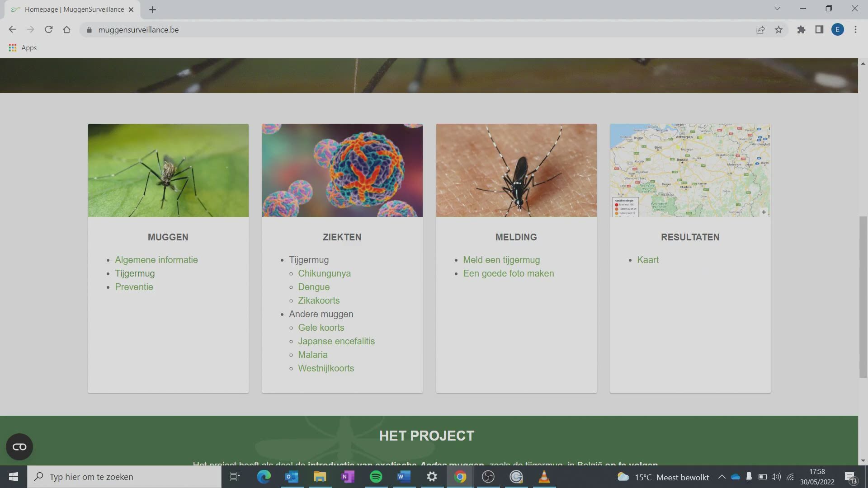The image size is (868, 488).
Task: Bookmark page with star icon
Action: click(778, 30)
